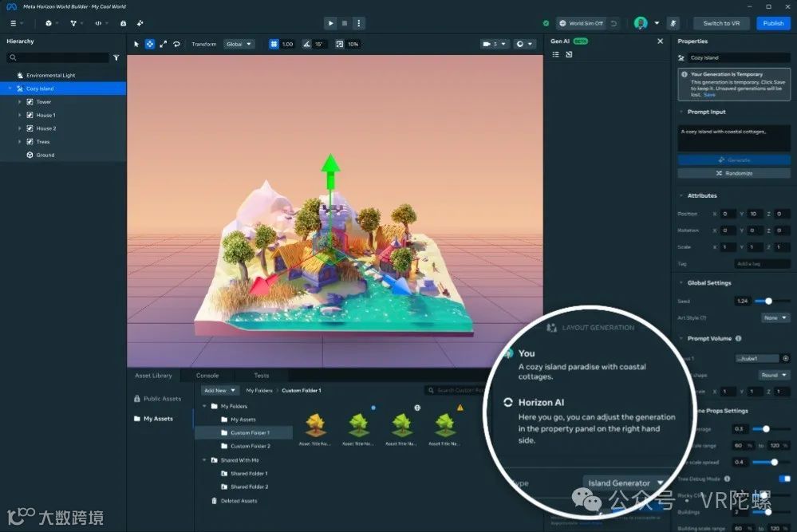
Task: Open playback more options menu
Action: click(359, 23)
